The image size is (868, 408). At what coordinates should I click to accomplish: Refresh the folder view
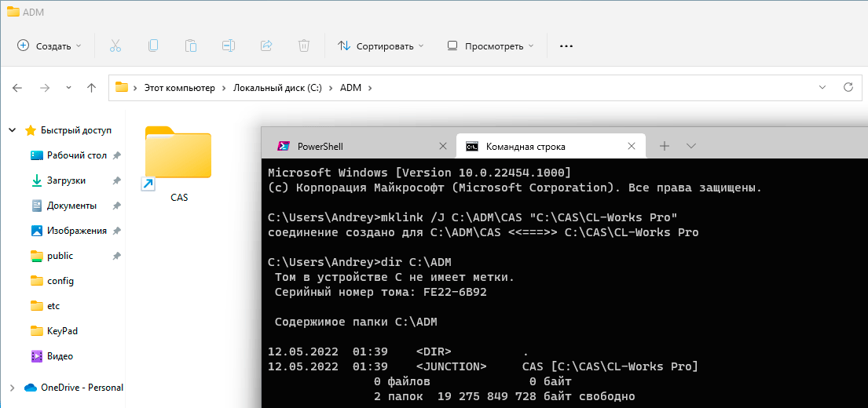point(848,87)
